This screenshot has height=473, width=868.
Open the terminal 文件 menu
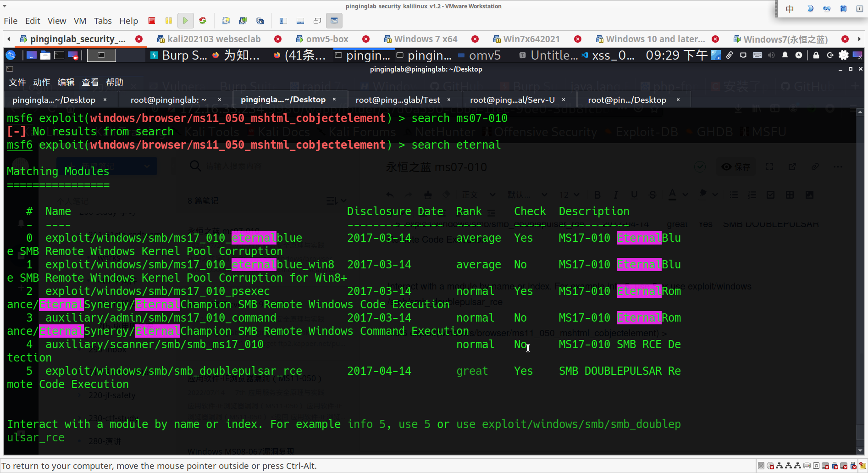tap(17, 83)
